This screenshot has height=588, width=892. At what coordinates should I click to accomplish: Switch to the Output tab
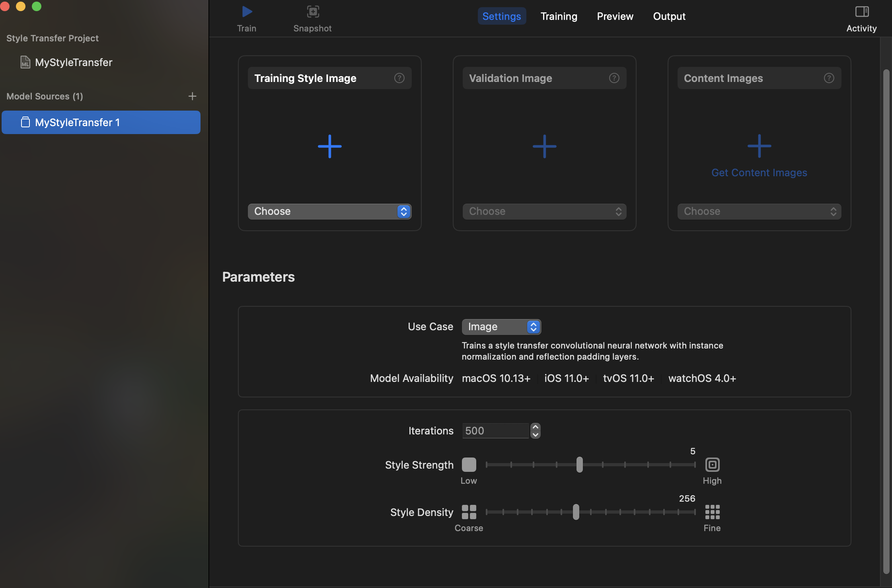tap(669, 16)
